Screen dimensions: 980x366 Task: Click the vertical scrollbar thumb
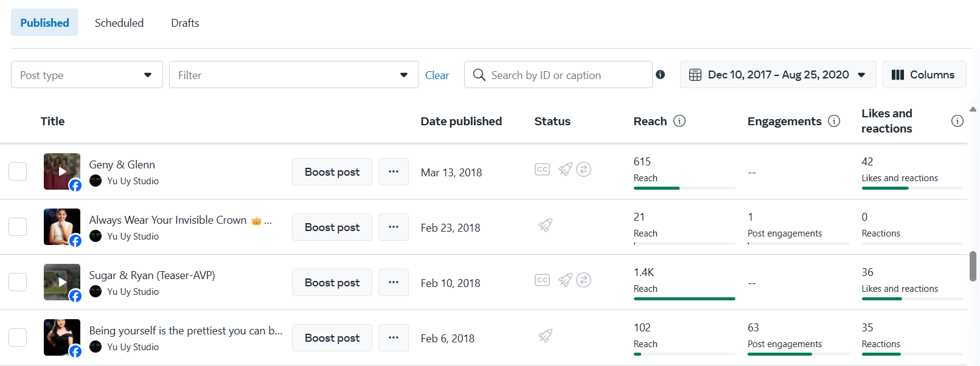tap(973, 266)
